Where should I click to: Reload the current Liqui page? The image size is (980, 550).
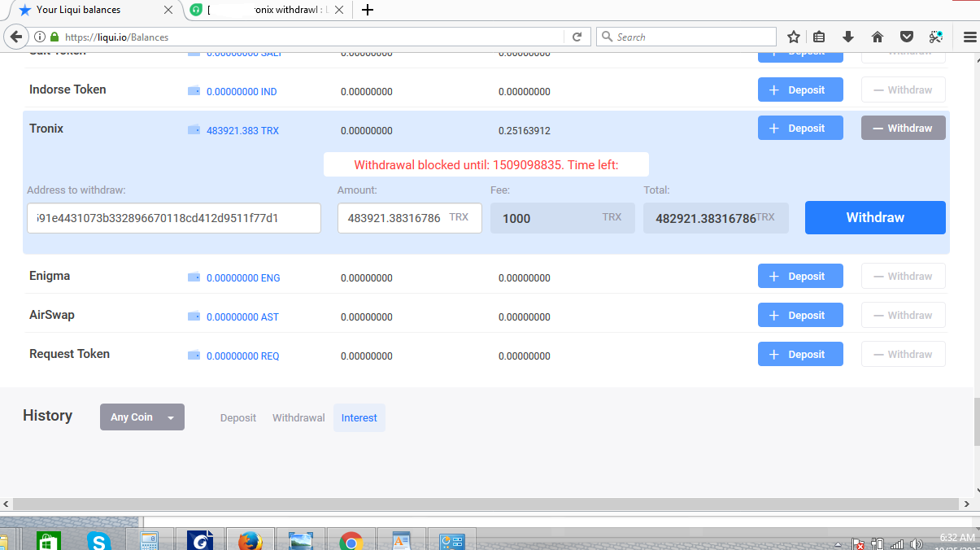pos(577,37)
